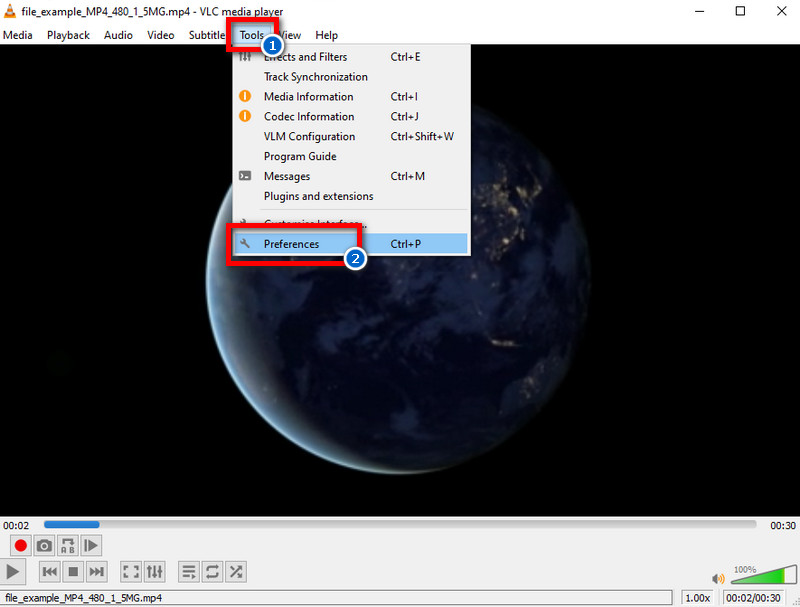Skip to next media
This screenshot has height=607, width=800.
point(96,572)
